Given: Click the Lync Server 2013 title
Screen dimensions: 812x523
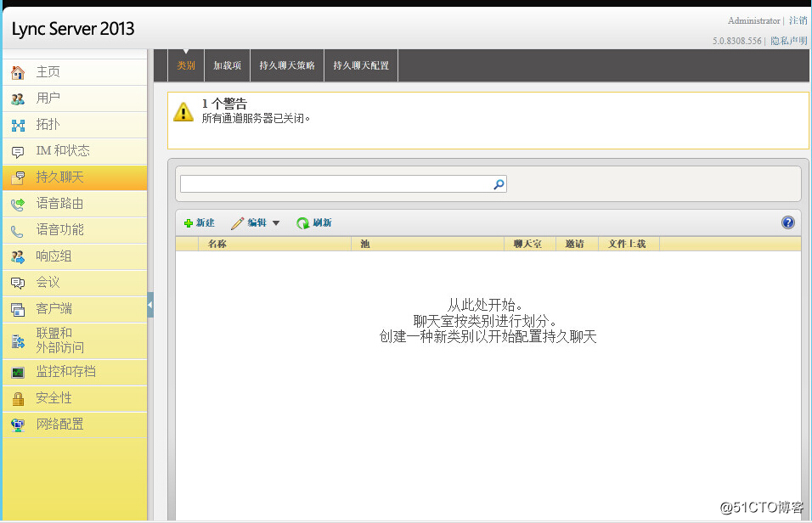Looking at the screenshot, I should [x=73, y=29].
